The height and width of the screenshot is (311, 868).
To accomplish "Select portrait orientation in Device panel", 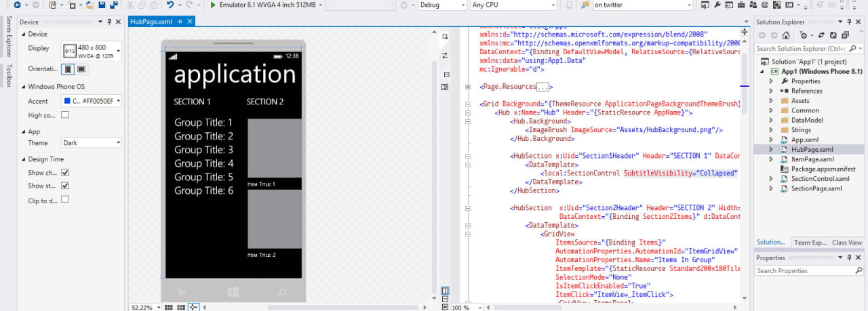I will click(x=68, y=69).
